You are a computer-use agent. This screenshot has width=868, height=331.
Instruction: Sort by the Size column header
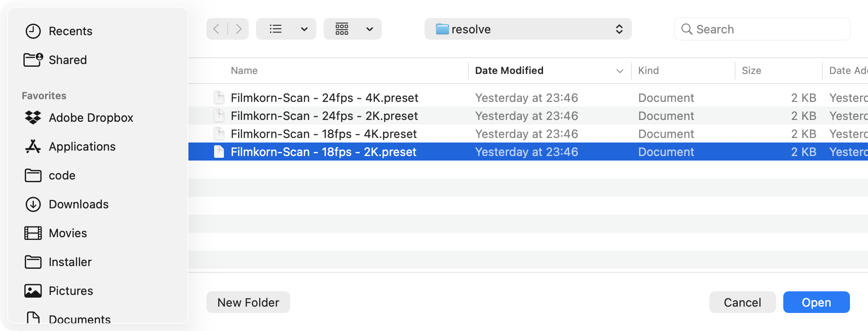[x=751, y=70]
